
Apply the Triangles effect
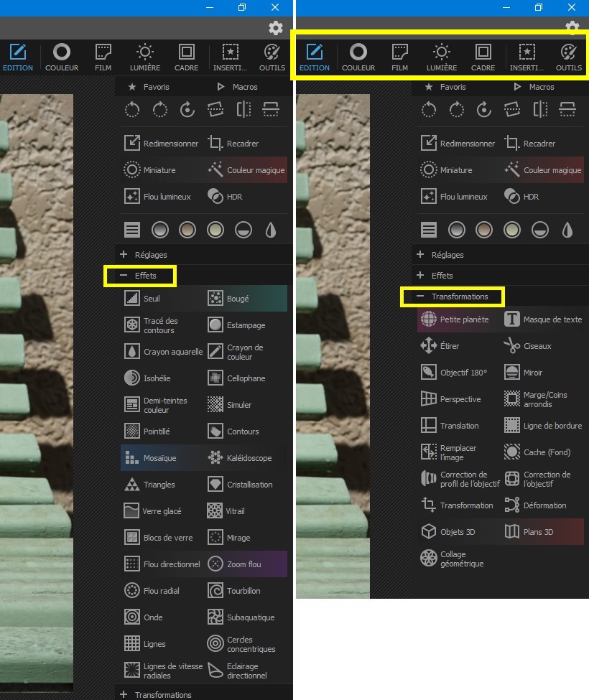(x=149, y=485)
